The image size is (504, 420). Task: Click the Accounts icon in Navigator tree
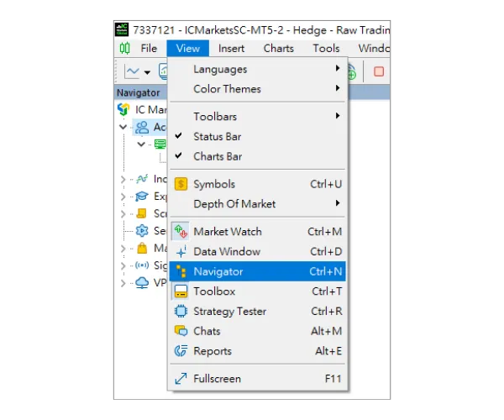point(142,128)
